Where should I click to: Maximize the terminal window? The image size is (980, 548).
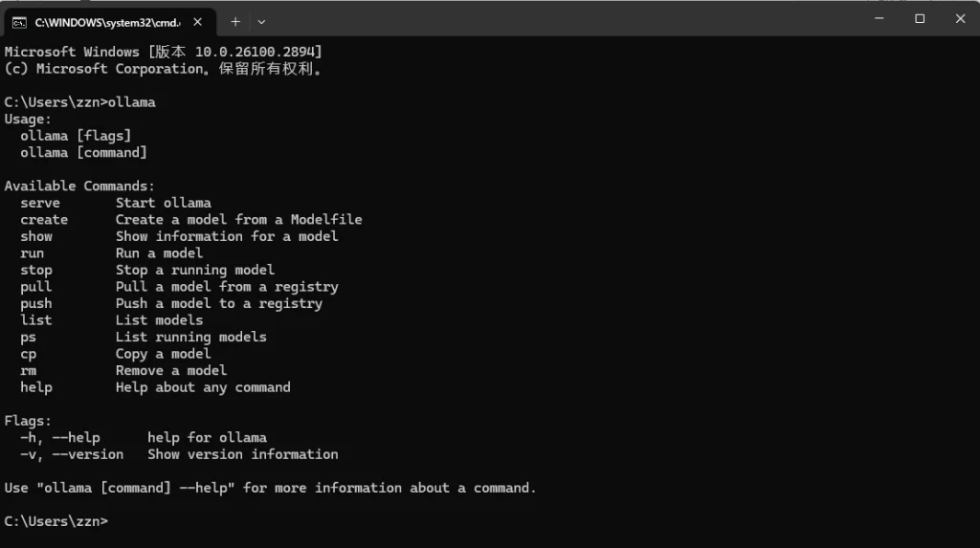click(920, 18)
